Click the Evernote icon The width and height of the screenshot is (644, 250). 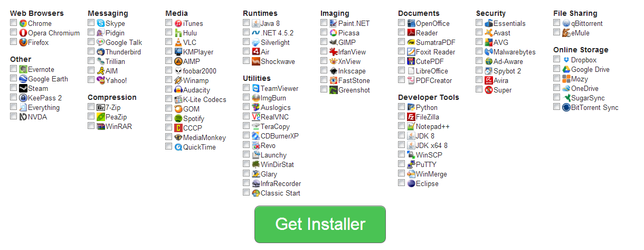[x=23, y=69]
